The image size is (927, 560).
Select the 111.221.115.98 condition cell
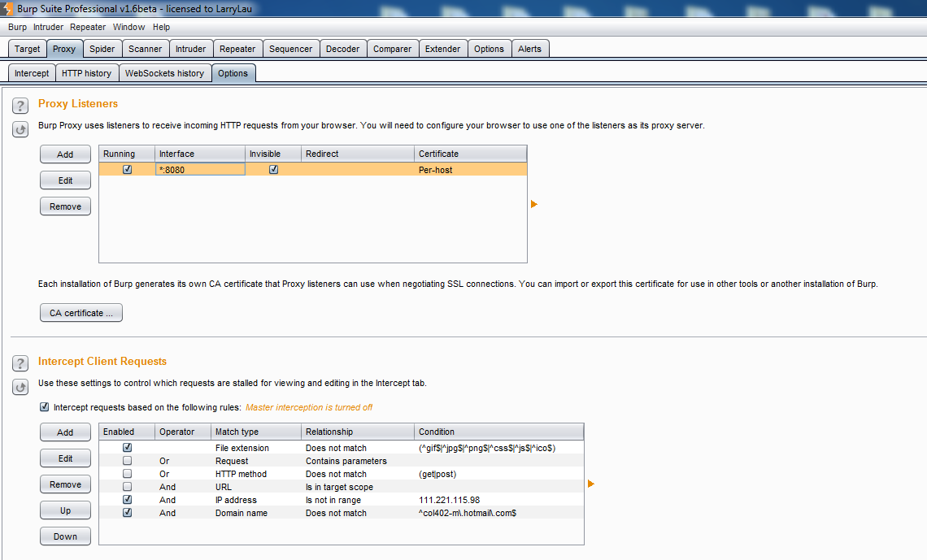coord(499,500)
